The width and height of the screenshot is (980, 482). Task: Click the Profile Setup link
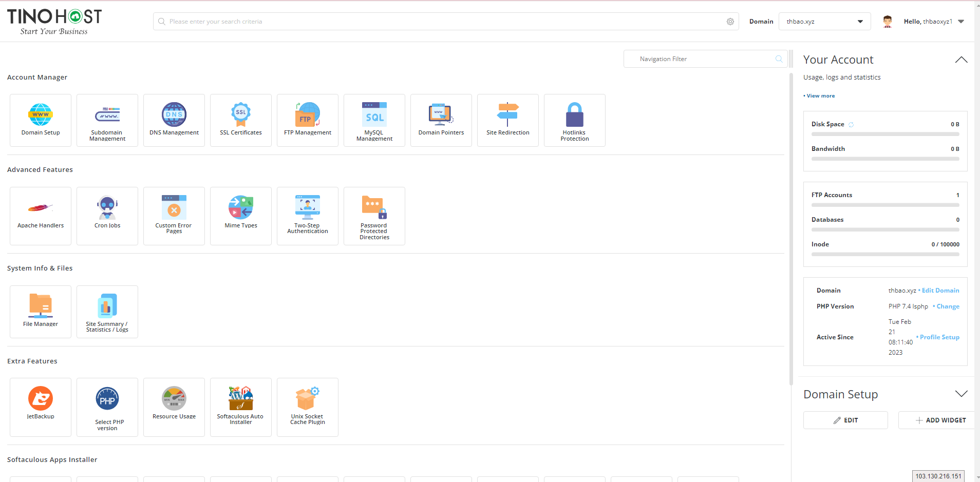point(939,337)
